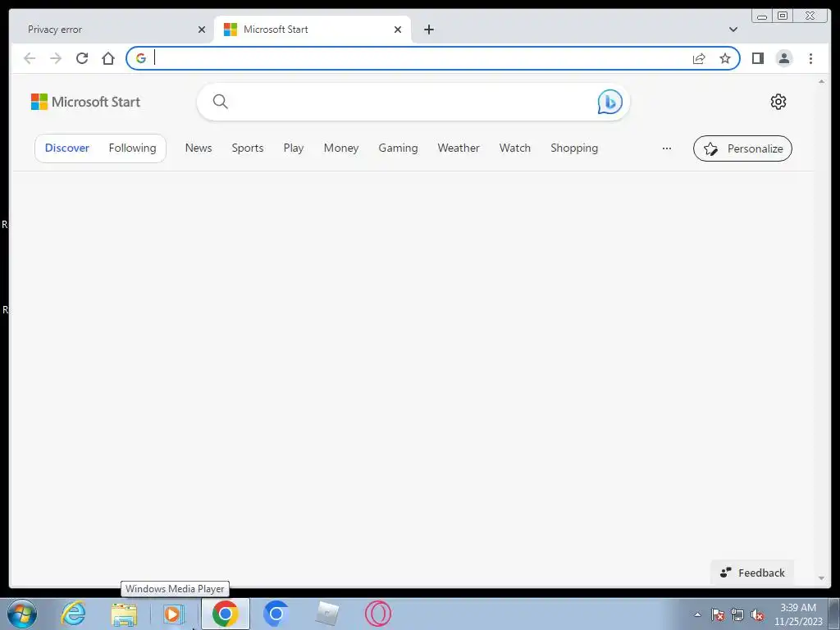Launch Windows Media Player from taskbar
The width and height of the screenshot is (840, 630).
tap(174, 614)
